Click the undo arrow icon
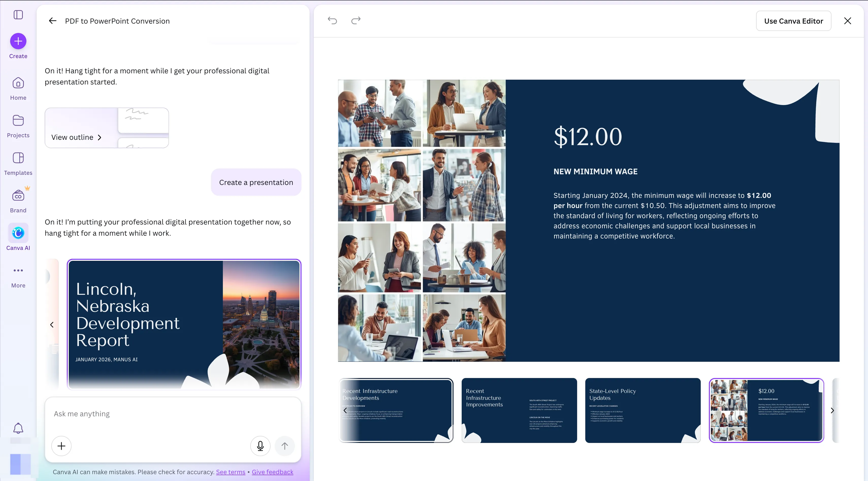Image resolution: width=868 pixels, height=481 pixels. [x=332, y=21]
